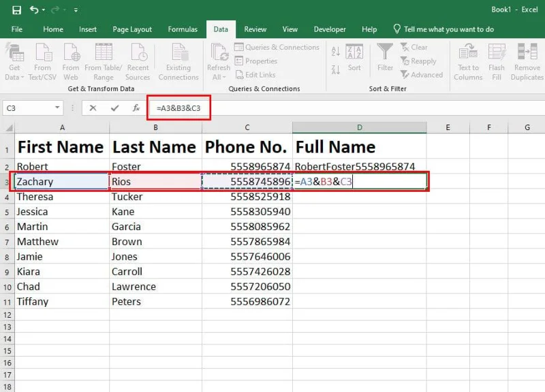Click the Tell me what you want field

(448, 29)
